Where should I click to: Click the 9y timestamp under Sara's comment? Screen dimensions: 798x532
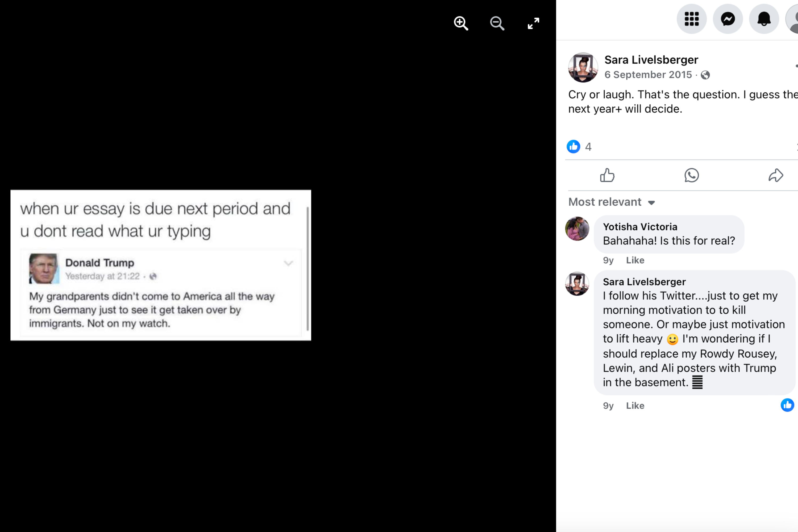(x=608, y=405)
